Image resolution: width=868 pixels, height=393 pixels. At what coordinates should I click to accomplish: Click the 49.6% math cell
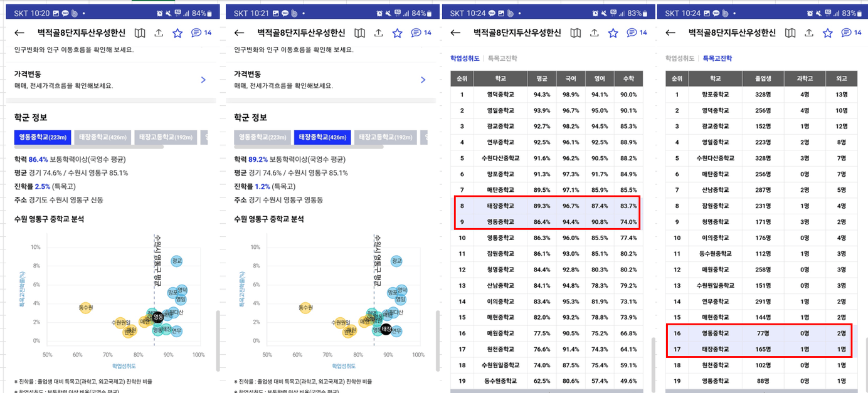point(628,380)
